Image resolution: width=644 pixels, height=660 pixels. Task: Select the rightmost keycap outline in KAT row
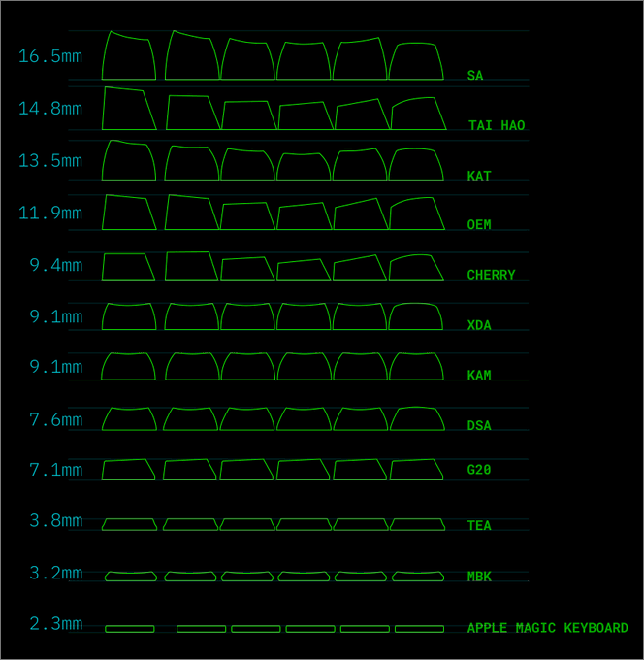point(416,164)
